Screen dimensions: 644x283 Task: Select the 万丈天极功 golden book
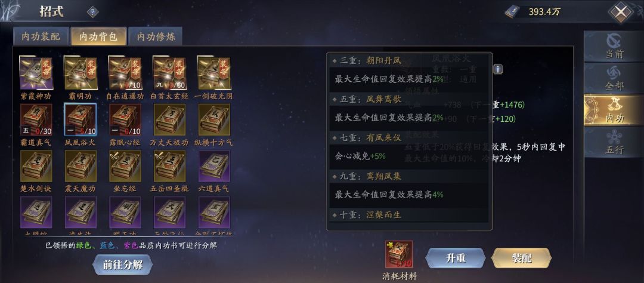[169, 119]
